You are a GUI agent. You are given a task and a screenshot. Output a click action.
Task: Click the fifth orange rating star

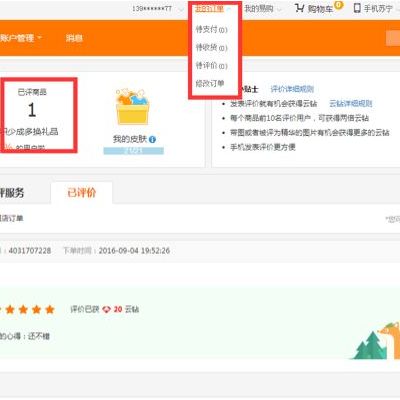tap(50, 310)
